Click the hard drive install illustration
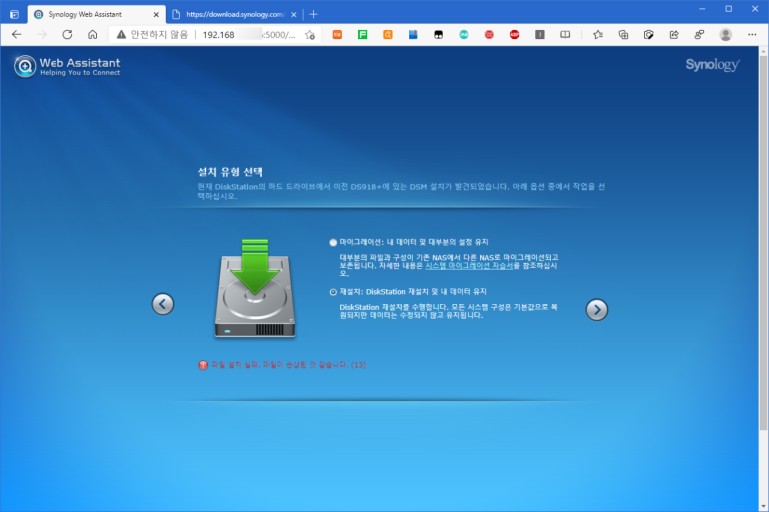 tap(255, 288)
